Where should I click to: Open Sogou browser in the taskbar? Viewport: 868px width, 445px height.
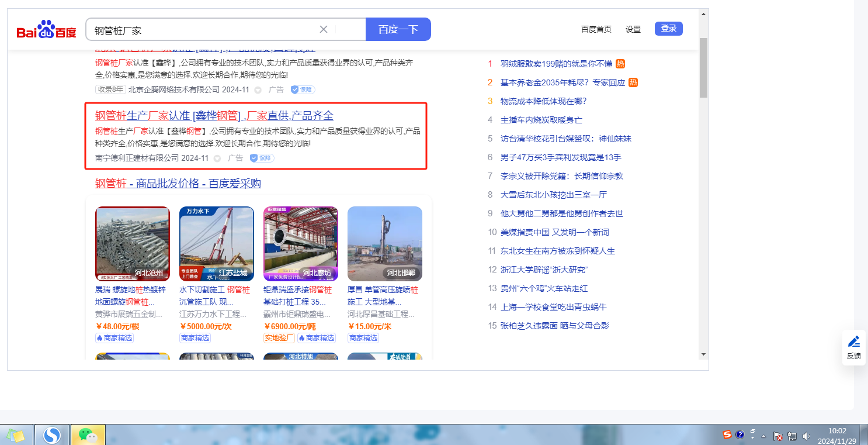pyautogui.click(x=52, y=434)
